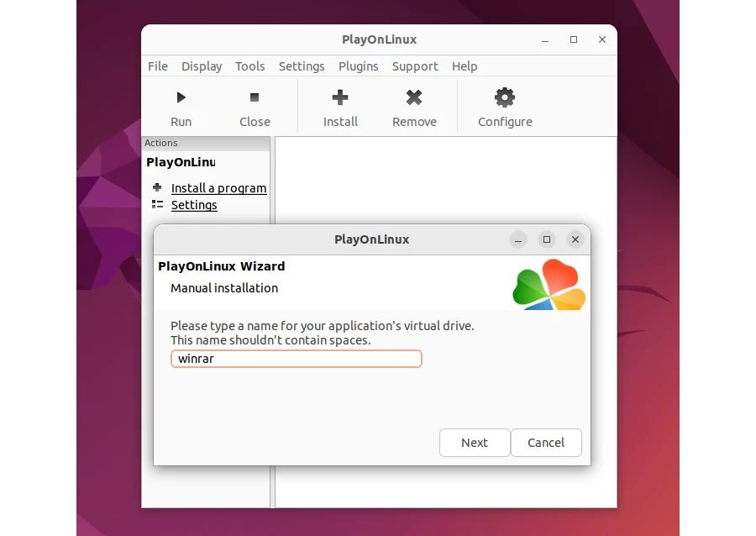
Task: Click the virtual drive name text field
Action: pyautogui.click(x=296, y=359)
